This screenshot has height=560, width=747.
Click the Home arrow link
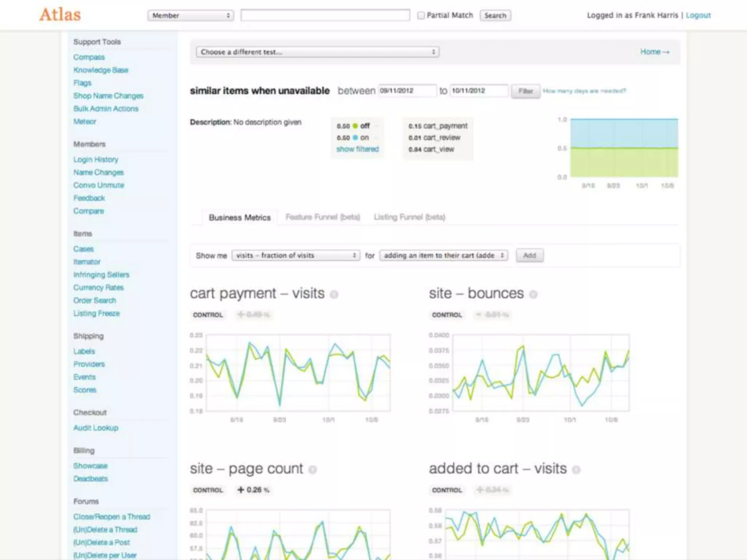pyautogui.click(x=655, y=52)
